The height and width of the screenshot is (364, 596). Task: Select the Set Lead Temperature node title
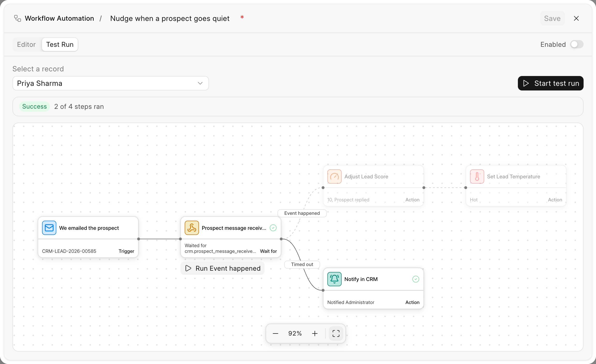coord(513,177)
